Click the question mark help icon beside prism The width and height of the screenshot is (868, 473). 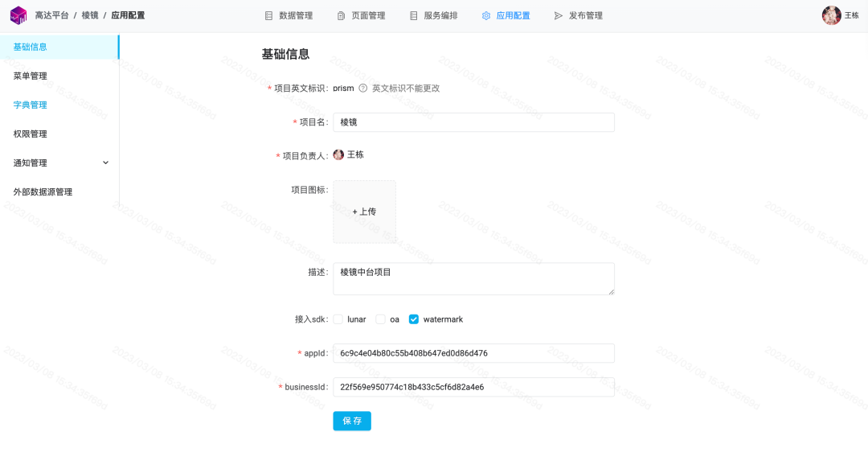point(363,88)
